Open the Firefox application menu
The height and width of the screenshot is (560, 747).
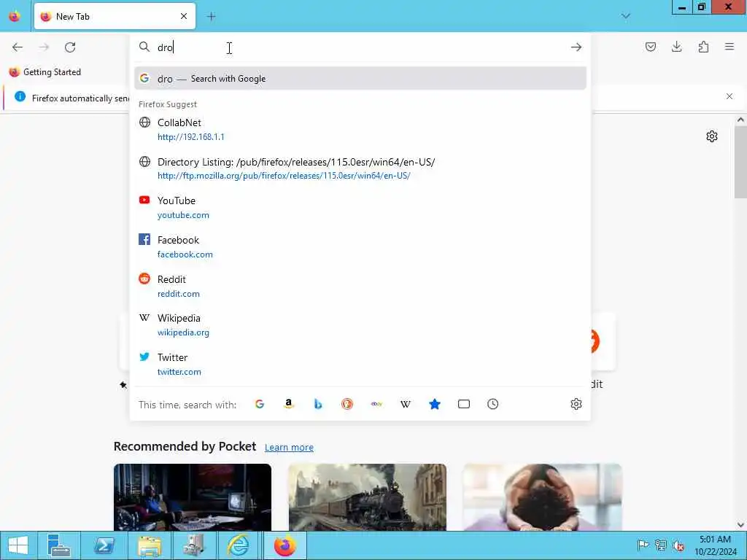click(729, 47)
